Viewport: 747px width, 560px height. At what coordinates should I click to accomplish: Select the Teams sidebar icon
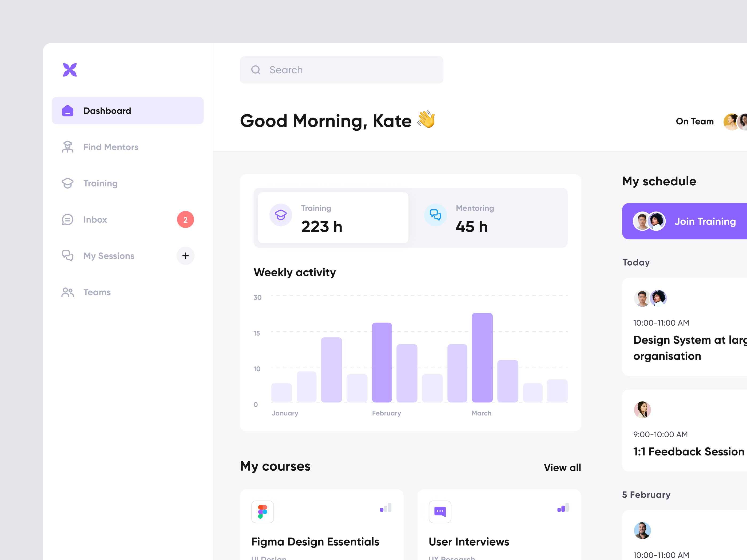coord(67,292)
